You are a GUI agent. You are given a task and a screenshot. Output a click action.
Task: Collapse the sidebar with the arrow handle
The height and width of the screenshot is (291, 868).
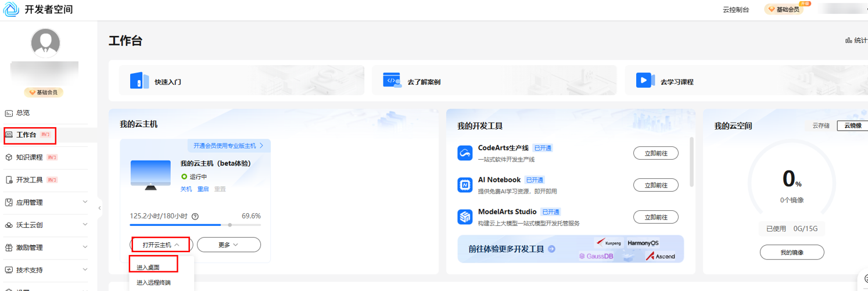(x=99, y=208)
